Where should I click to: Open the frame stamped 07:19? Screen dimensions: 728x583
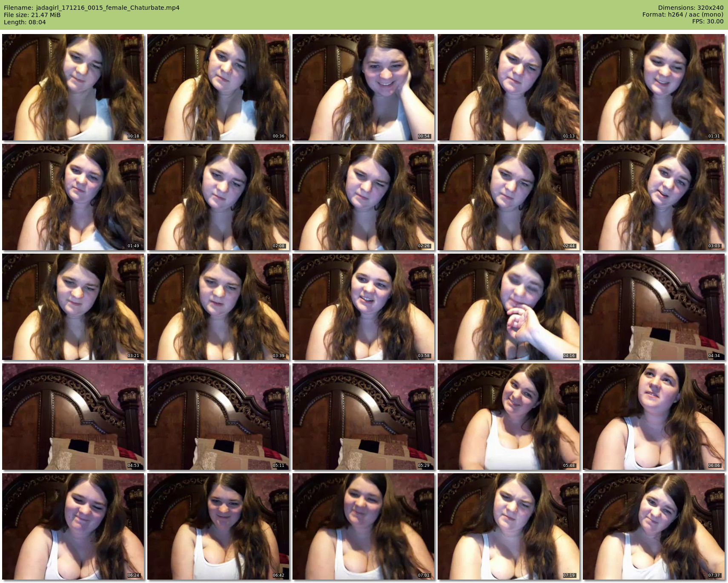coord(509,526)
